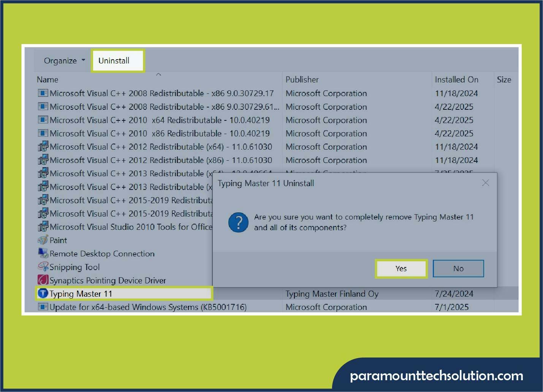
Task: Select 'Remote Desktop Connection' program name
Action: click(102, 253)
